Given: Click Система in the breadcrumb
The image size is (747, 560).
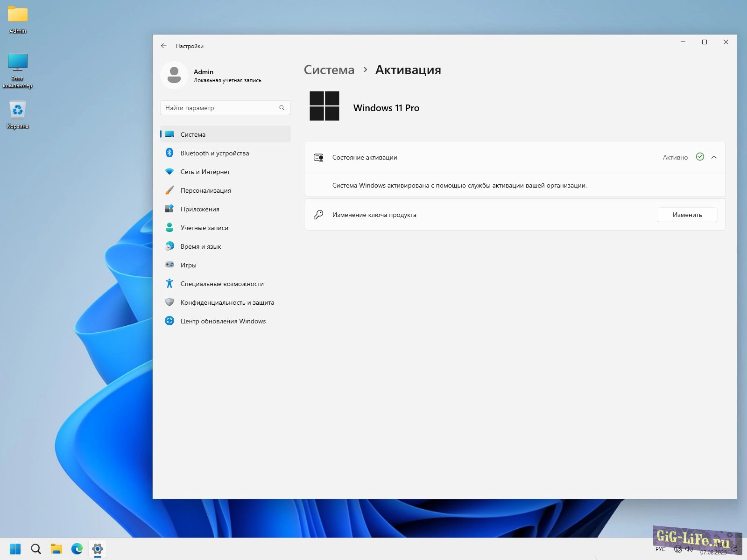Looking at the screenshot, I should [329, 70].
